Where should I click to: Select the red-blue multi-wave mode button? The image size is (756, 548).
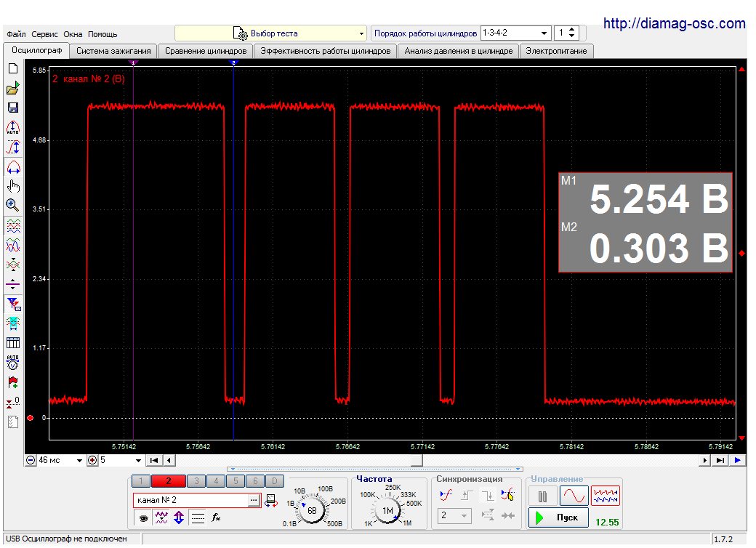605,496
